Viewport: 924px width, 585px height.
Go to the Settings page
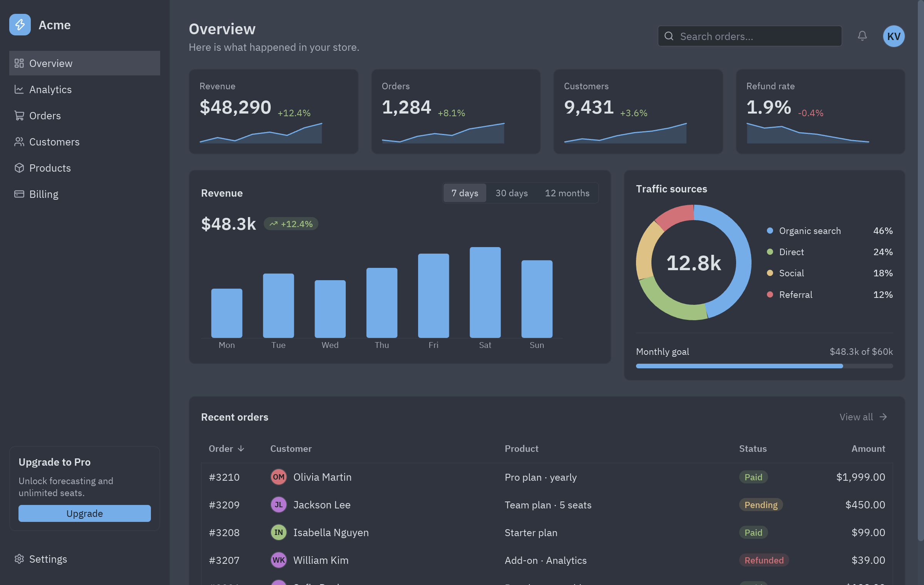click(85, 559)
